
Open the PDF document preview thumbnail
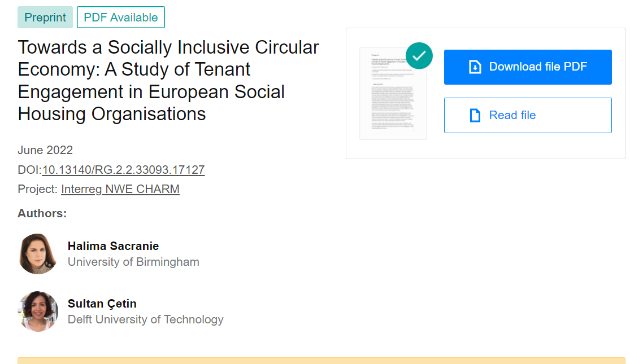[x=393, y=96]
